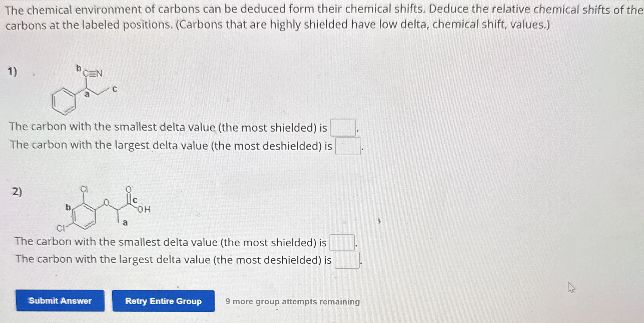644x323 pixels.
Task: Click carbonyl carbon label c in structure 2
Action: pos(135,200)
